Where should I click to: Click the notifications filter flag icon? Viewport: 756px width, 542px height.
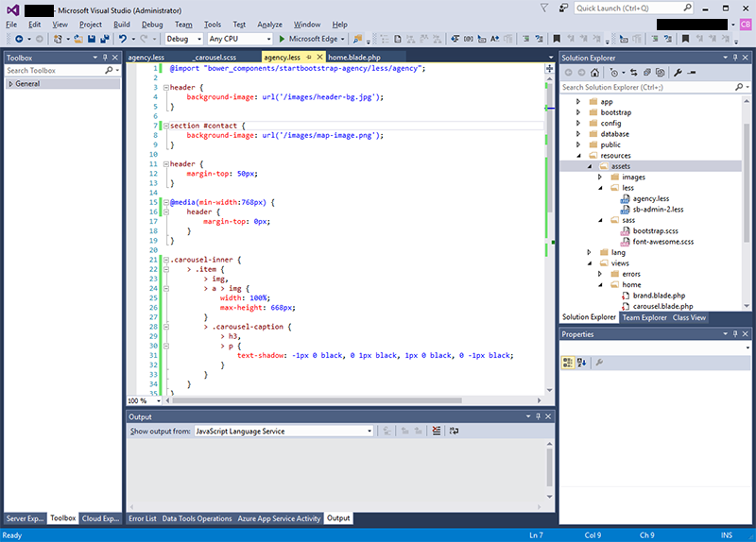tap(544, 8)
